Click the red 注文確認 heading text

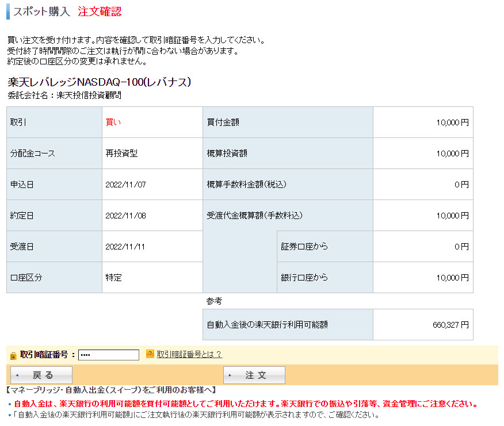(x=100, y=12)
